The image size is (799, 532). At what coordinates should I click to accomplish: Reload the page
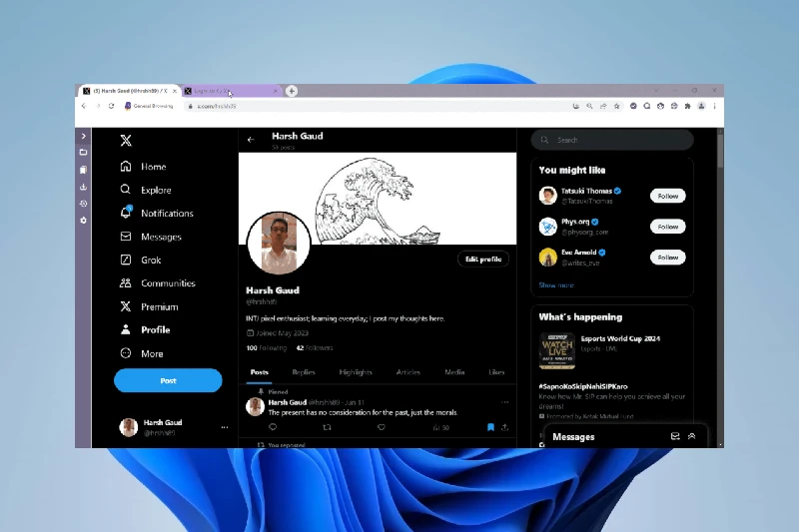[x=111, y=106]
